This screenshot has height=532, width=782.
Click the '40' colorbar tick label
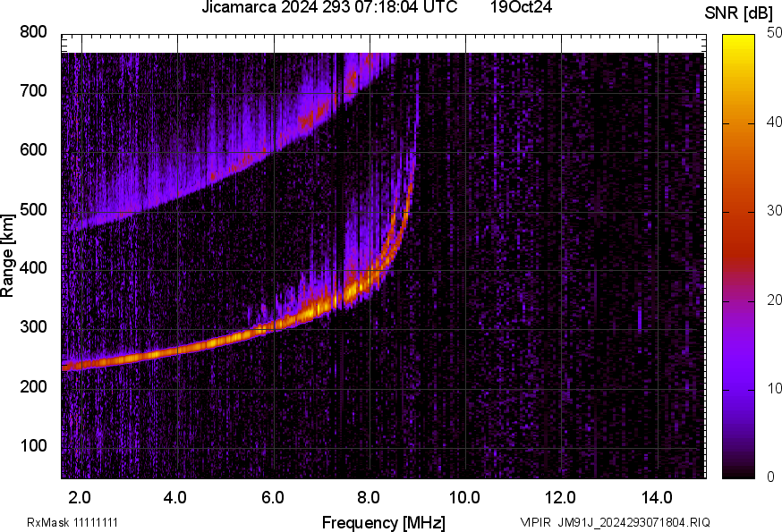(x=774, y=122)
